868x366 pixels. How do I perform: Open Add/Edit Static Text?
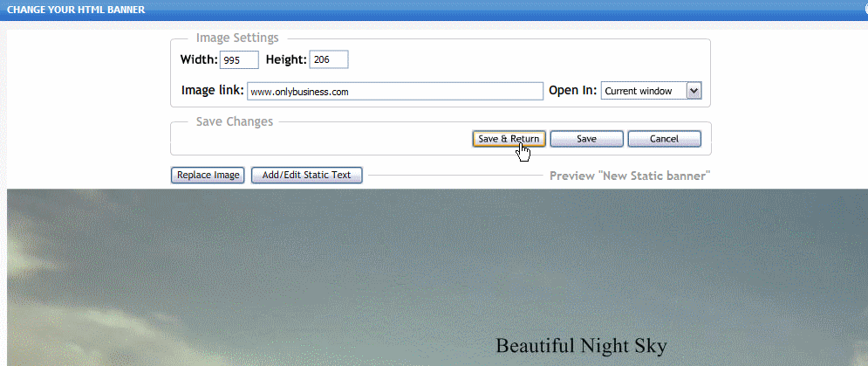pos(307,176)
